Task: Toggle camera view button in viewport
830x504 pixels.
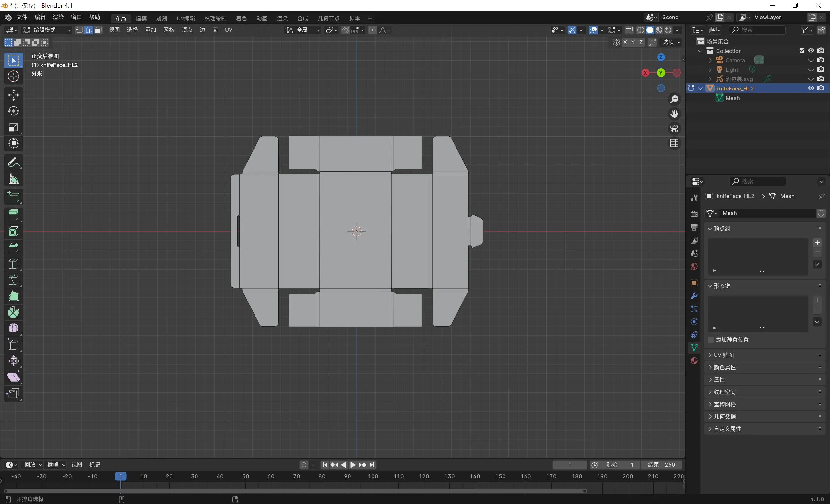Action: 674,128
